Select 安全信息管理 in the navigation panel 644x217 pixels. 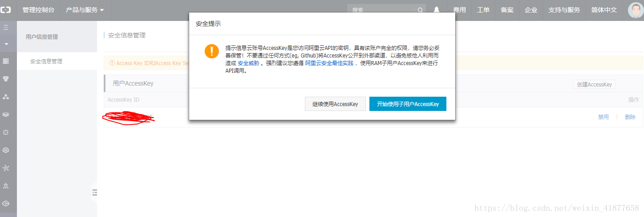point(46,61)
